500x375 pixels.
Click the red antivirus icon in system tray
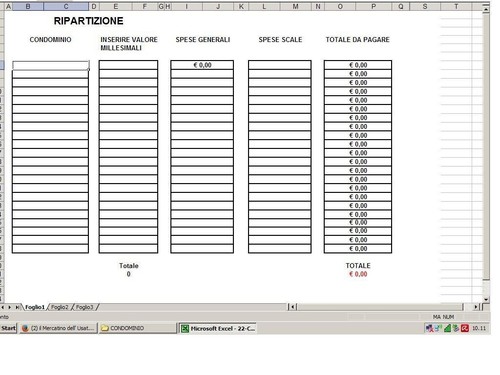coord(465,328)
